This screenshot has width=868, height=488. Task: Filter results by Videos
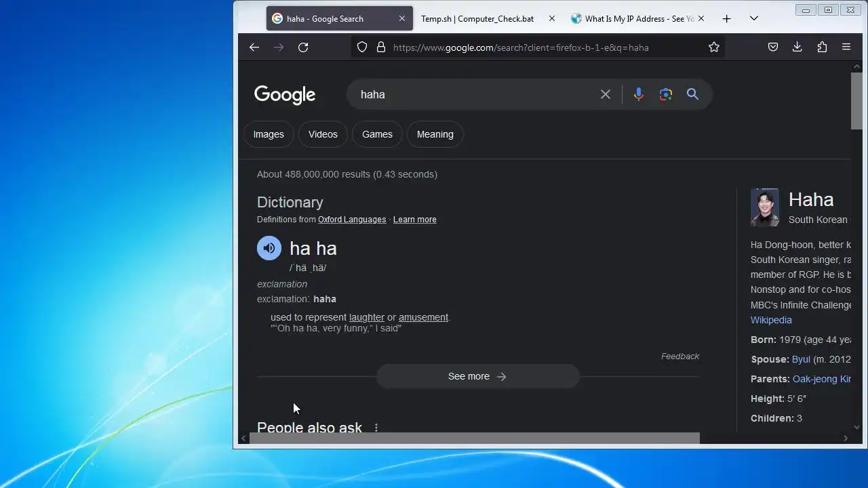pyautogui.click(x=323, y=134)
